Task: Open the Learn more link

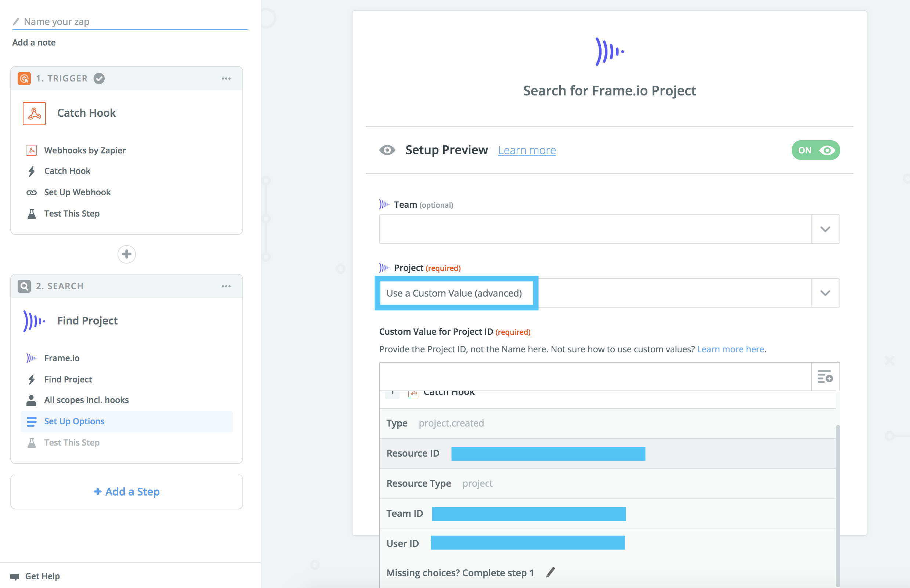Action: pos(527,150)
